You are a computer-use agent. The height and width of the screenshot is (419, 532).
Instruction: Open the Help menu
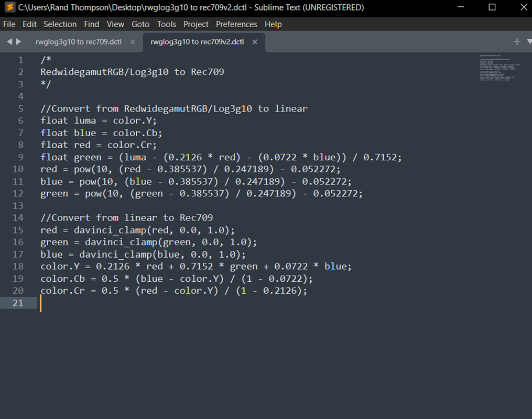[273, 25]
